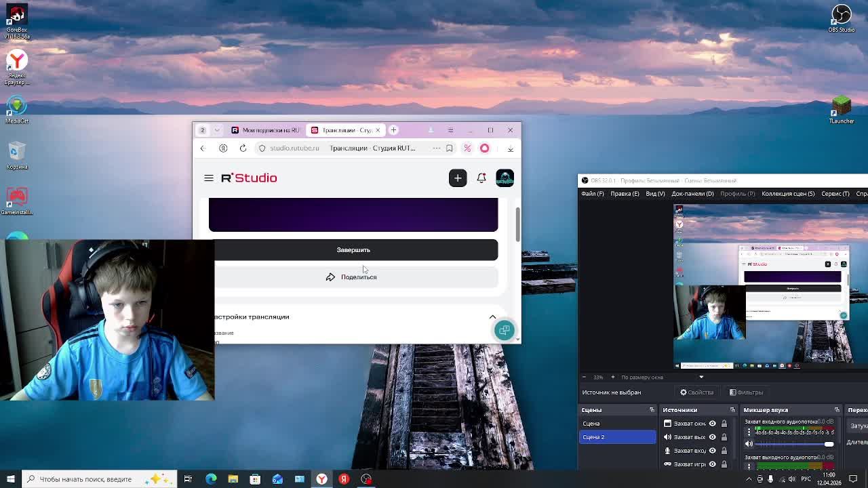Image resolution: width=868 pixels, height=488 pixels.
Task: Click the percent discount icon in browser
Action: tap(467, 148)
